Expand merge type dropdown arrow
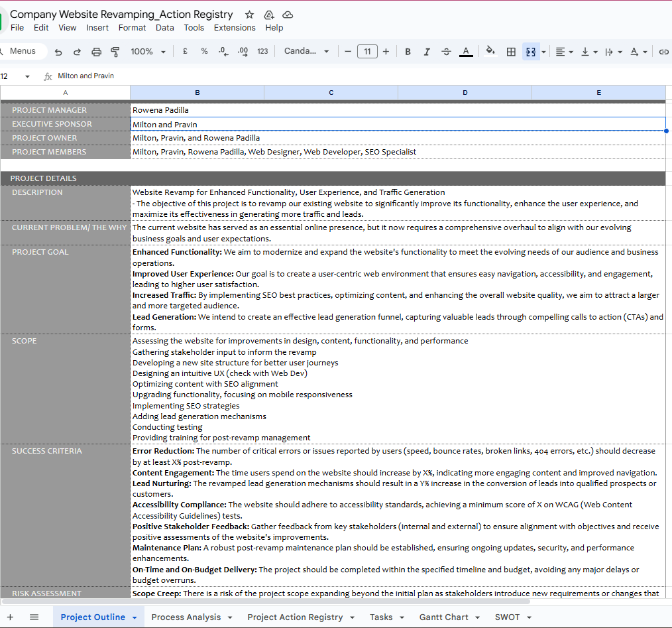 coord(543,52)
